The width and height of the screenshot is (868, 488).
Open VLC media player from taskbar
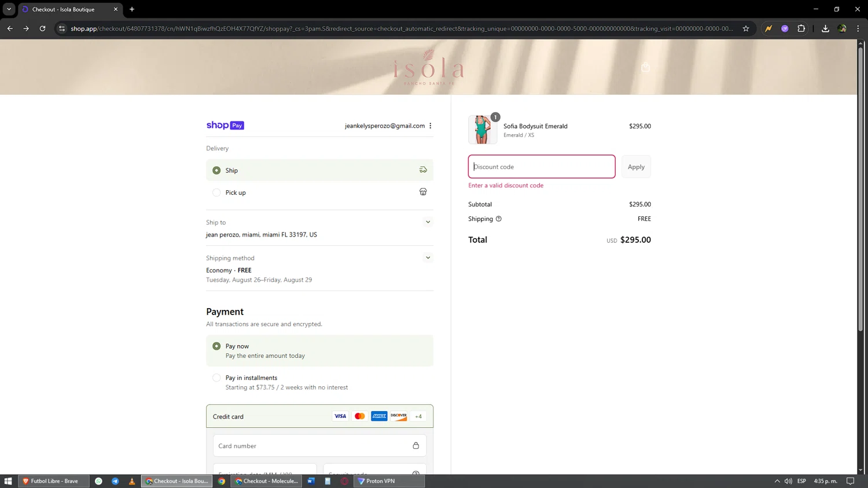[132, 481]
